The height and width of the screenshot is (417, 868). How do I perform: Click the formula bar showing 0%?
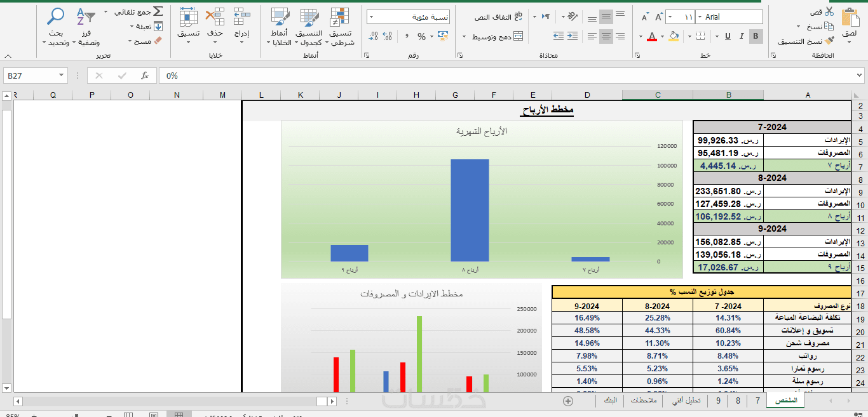(x=506, y=76)
